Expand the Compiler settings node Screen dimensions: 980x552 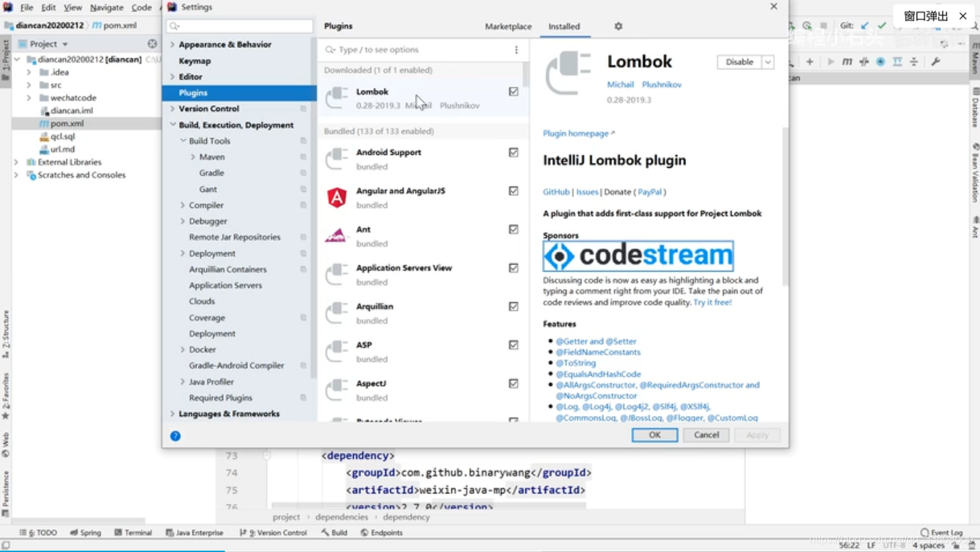click(183, 205)
